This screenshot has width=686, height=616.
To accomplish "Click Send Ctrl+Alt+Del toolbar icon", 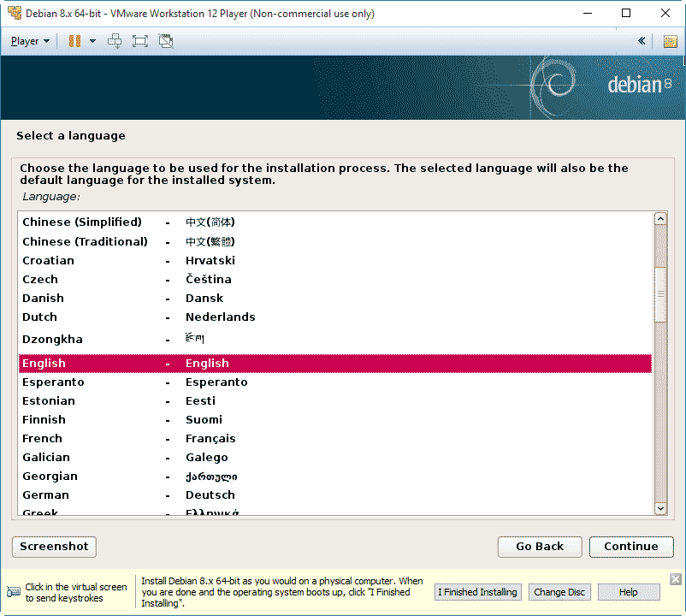I will [x=115, y=41].
